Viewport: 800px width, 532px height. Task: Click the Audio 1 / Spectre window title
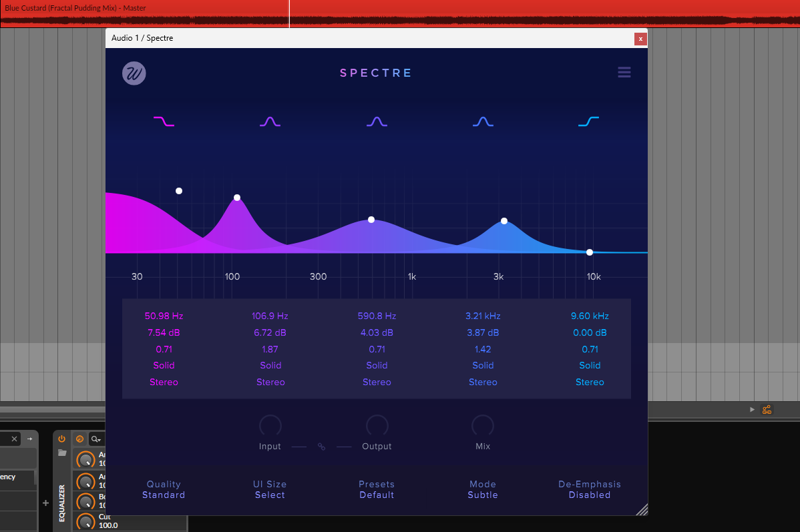coord(142,38)
